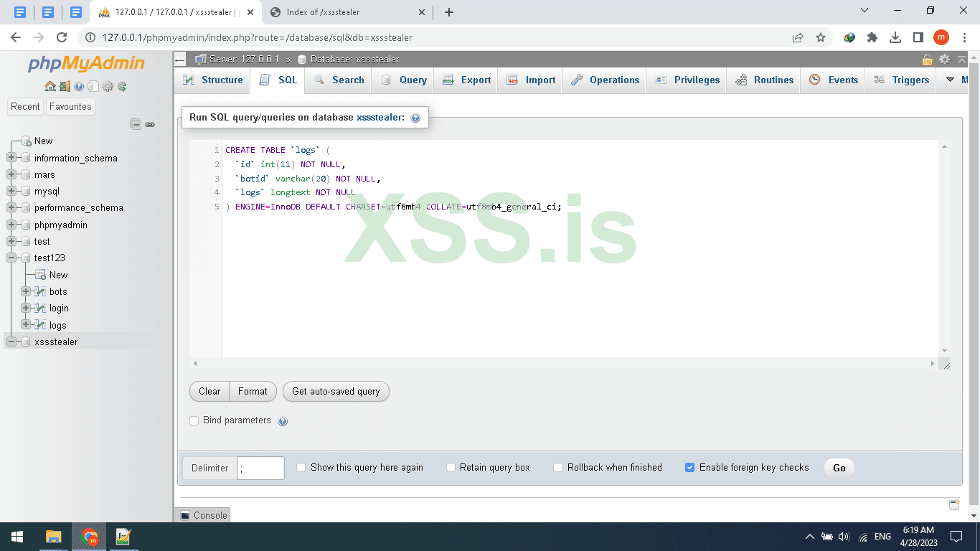Click the xssstealer database link in heading
980x551 pixels.
point(380,117)
